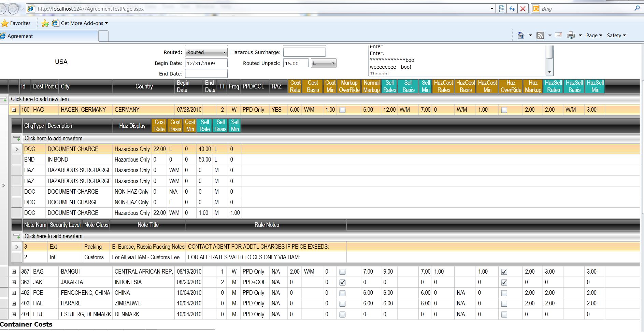Open the Routed Unpack basis dropdown
The image size is (644, 332).
click(x=324, y=63)
